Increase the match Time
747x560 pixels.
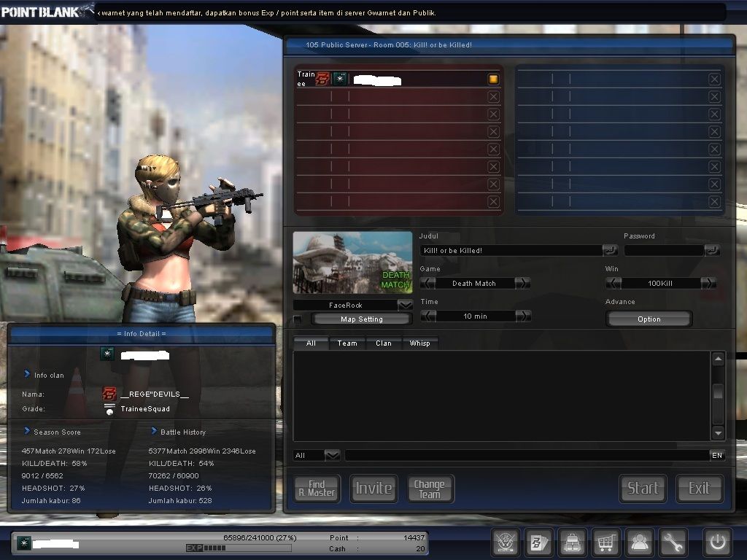tap(523, 316)
